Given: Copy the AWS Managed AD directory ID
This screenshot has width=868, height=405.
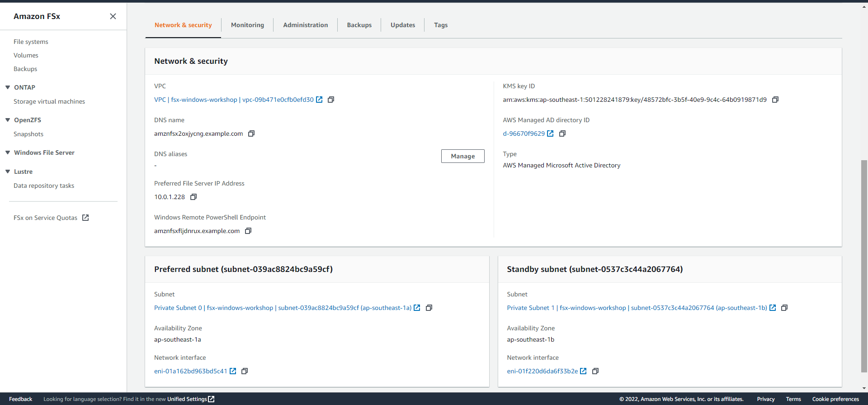Looking at the screenshot, I should point(562,133).
